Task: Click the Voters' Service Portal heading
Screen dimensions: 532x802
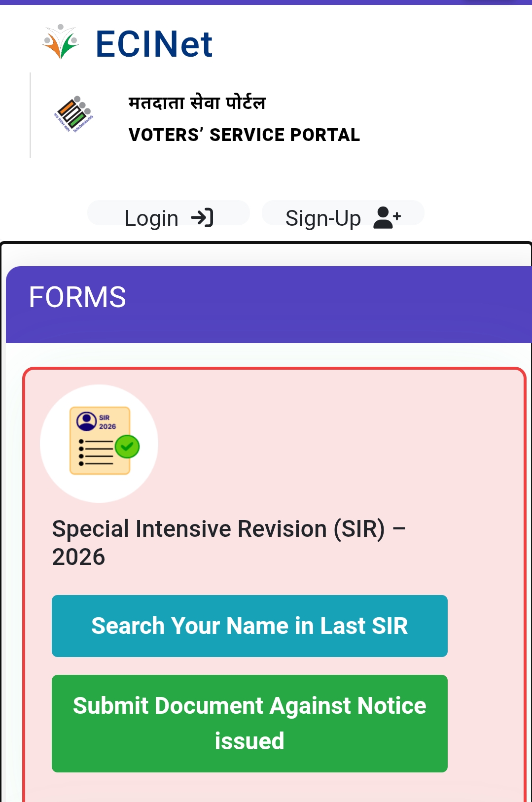Action: coord(244,135)
